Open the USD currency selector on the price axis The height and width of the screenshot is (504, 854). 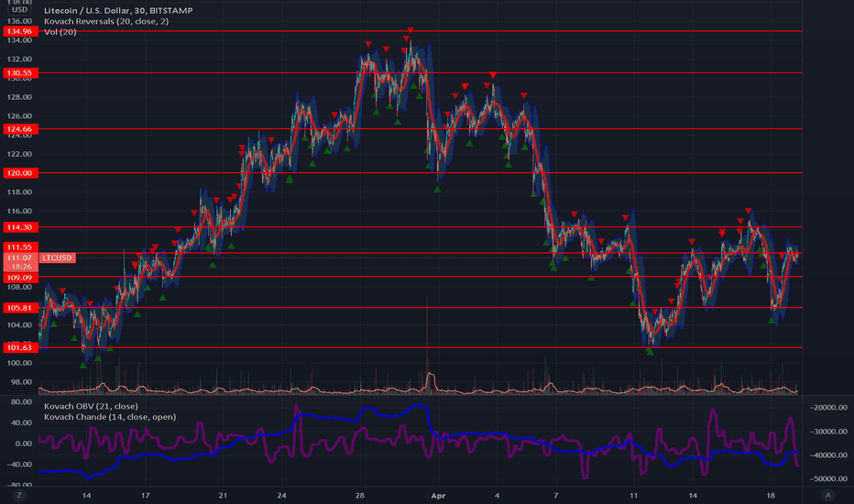pos(19,9)
